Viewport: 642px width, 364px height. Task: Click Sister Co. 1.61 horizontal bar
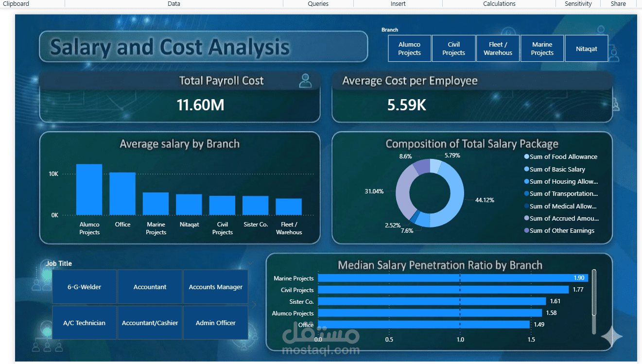point(432,301)
